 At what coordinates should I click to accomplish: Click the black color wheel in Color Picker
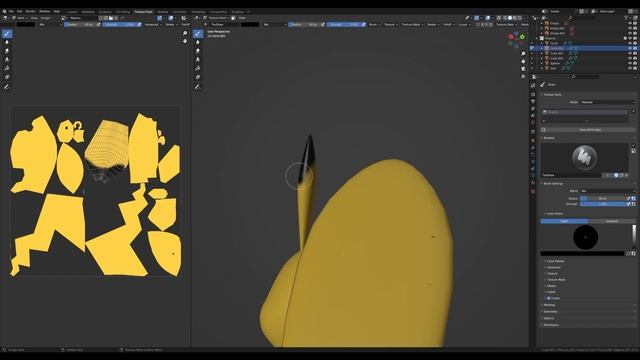[x=586, y=237]
